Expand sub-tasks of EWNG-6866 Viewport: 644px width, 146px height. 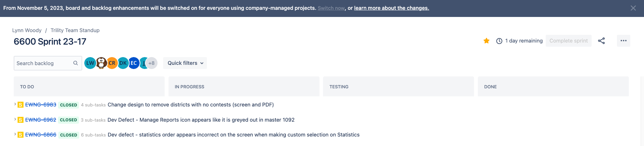15,134
